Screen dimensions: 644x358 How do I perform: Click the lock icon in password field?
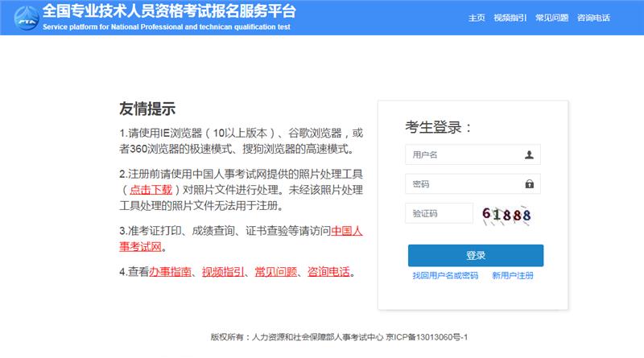(x=529, y=184)
